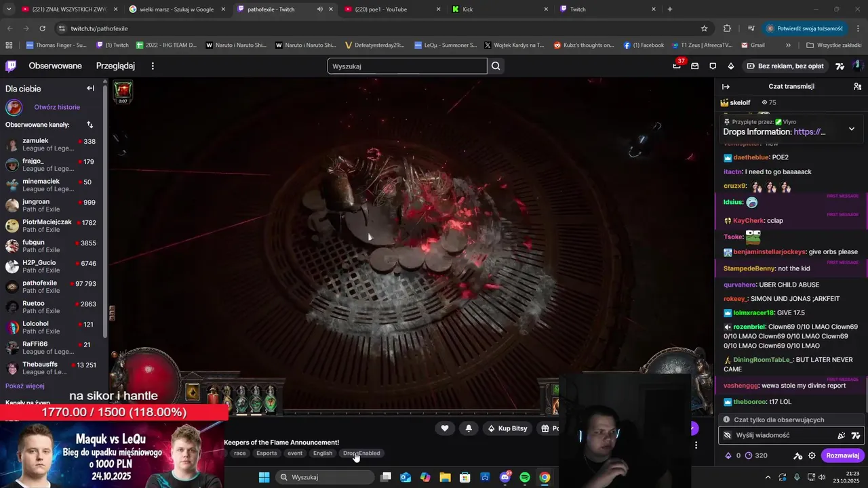Click the Esports tag

pyautogui.click(x=267, y=453)
